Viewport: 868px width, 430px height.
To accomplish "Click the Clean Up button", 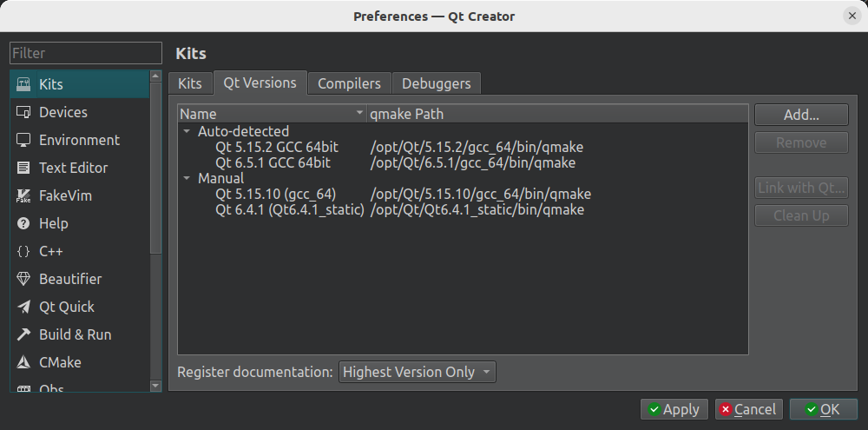I will [801, 215].
